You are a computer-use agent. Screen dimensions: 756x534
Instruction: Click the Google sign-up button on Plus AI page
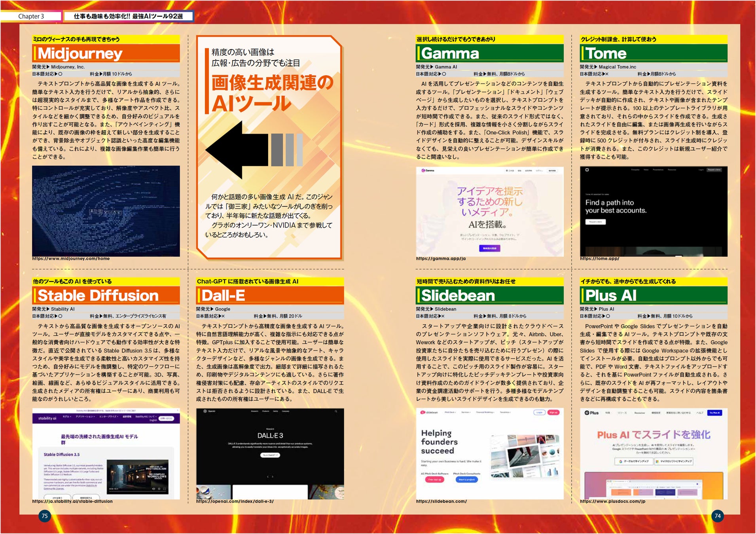click(x=633, y=461)
